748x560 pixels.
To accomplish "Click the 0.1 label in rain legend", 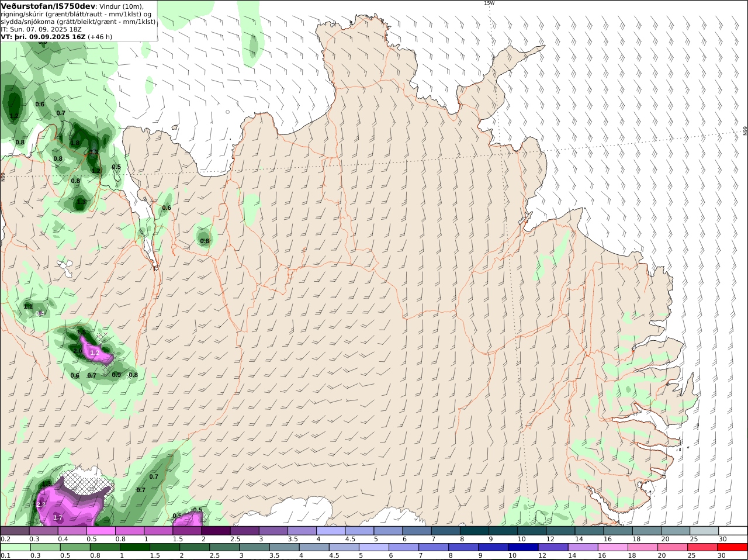I will 5,555.
